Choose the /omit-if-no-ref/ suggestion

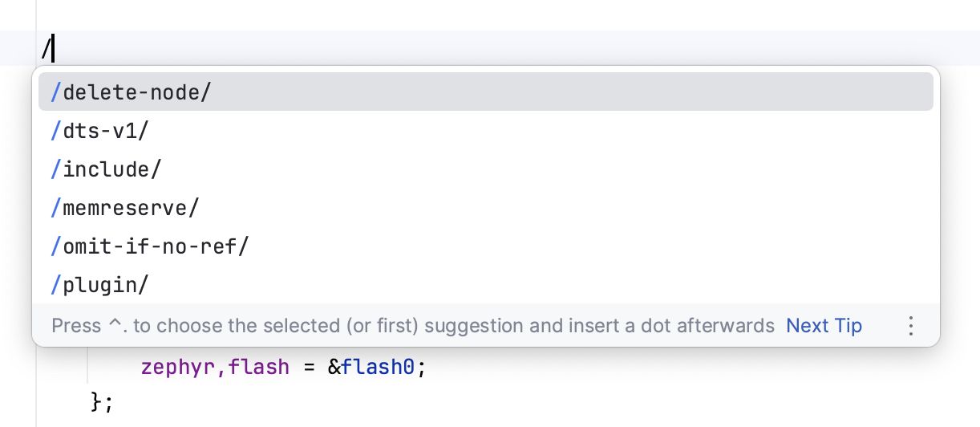(150, 246)
